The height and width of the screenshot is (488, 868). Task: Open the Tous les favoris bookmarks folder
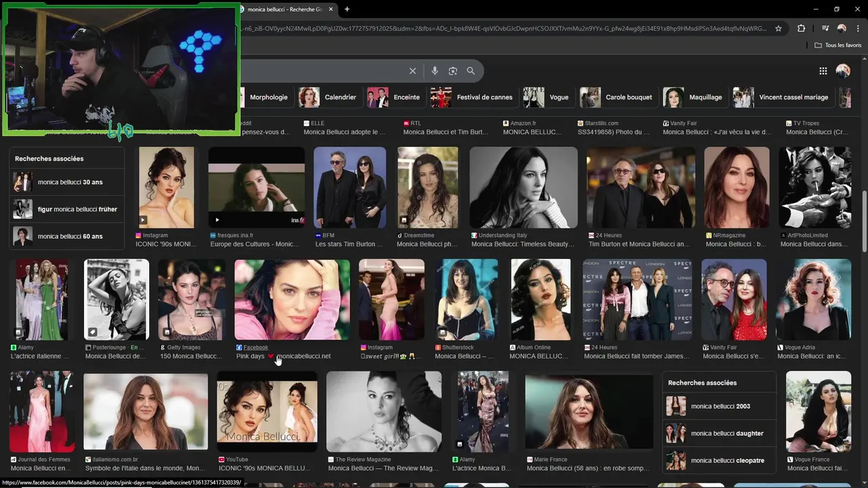click(838, 45)
